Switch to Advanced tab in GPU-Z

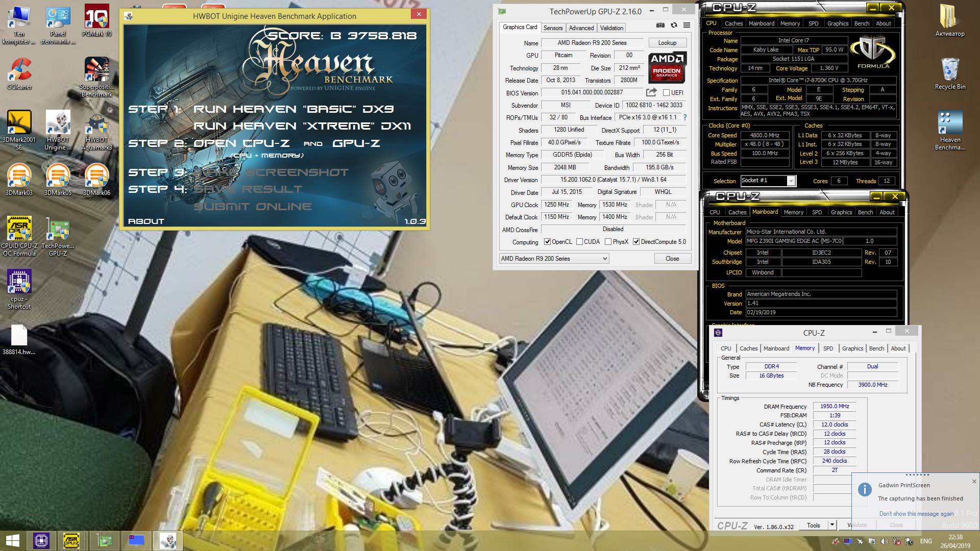[581, 28]
